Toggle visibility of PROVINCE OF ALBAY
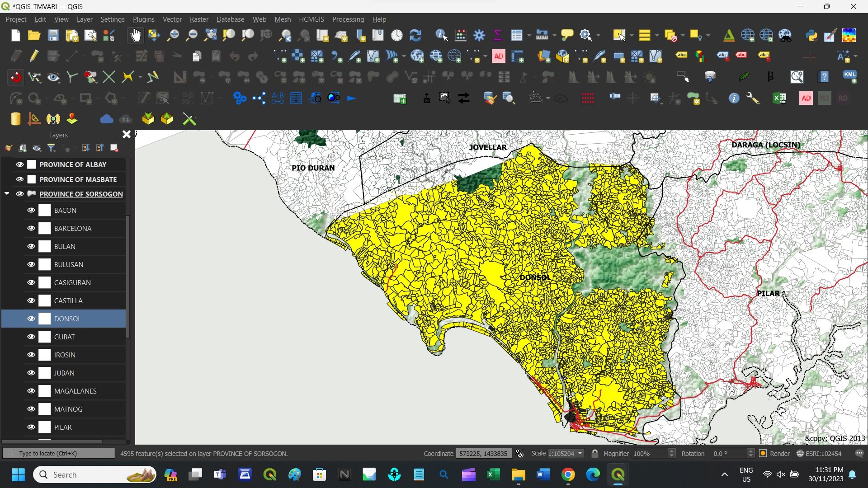The image size is (868, 488). (x=20, y=164)
